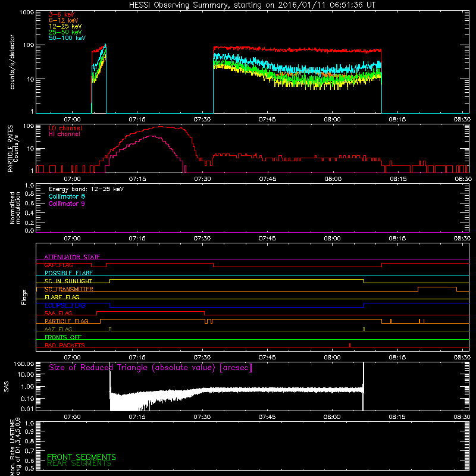
Task: Select the Collimator 8 legend label
Action: click(x=67, y=196)
